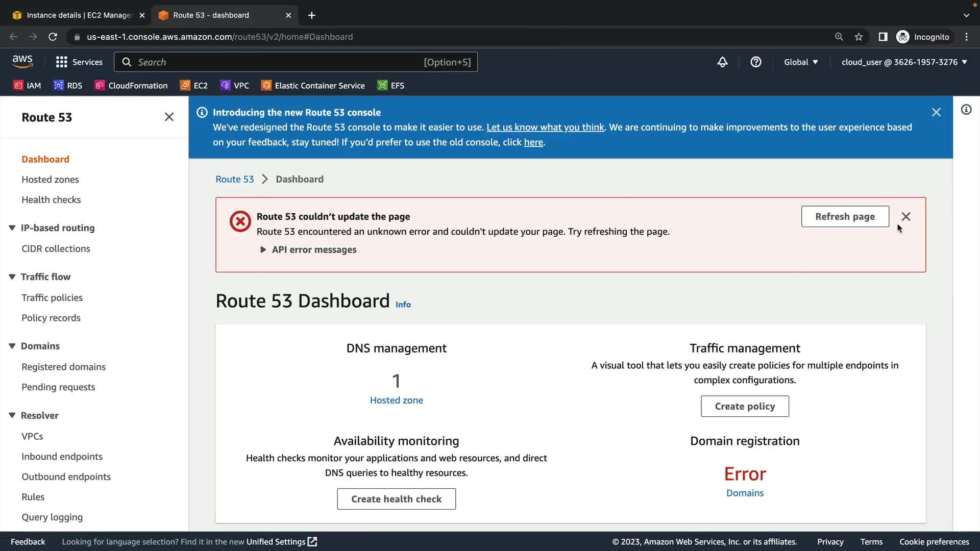This screenshot has width=980, height=551.
Task: Open the cloud_user account menu
Action: (904, 62)
